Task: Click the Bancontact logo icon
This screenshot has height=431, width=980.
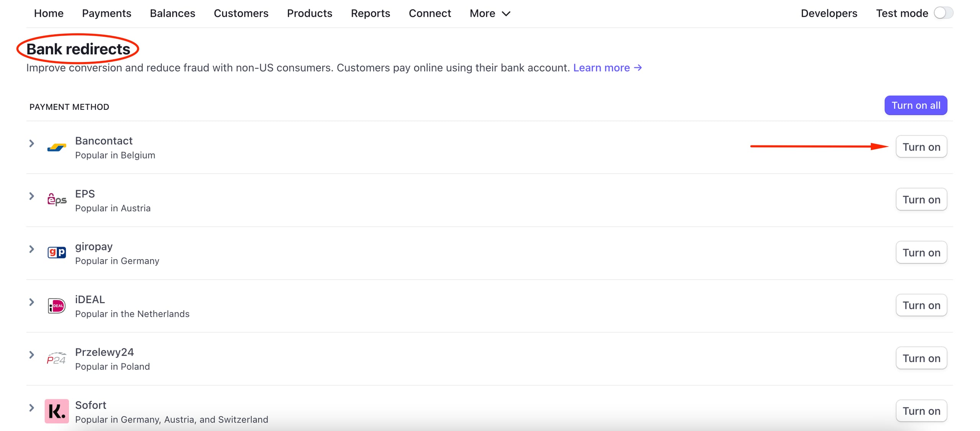Action: [x=56, y=147]
